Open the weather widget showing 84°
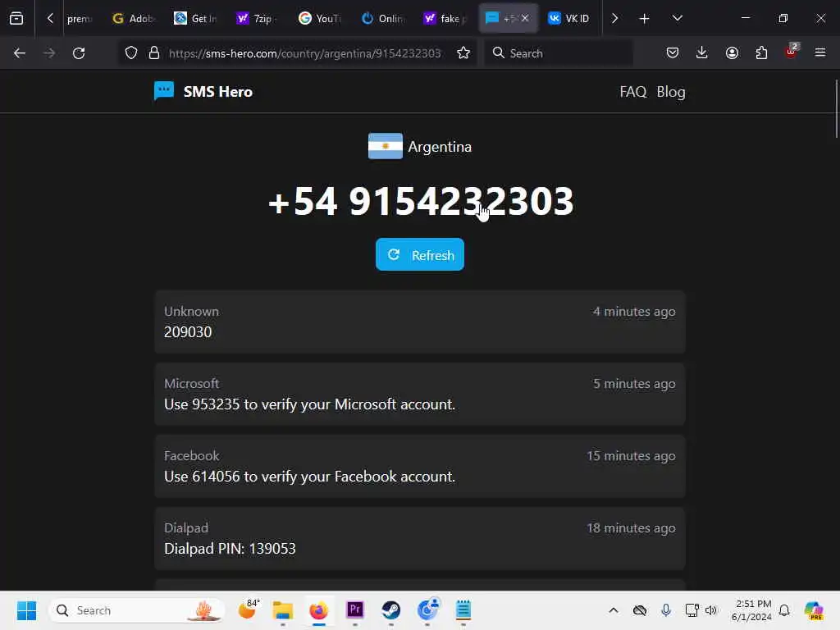Viewport: 840px width, 630px height. tap(248, 609)
